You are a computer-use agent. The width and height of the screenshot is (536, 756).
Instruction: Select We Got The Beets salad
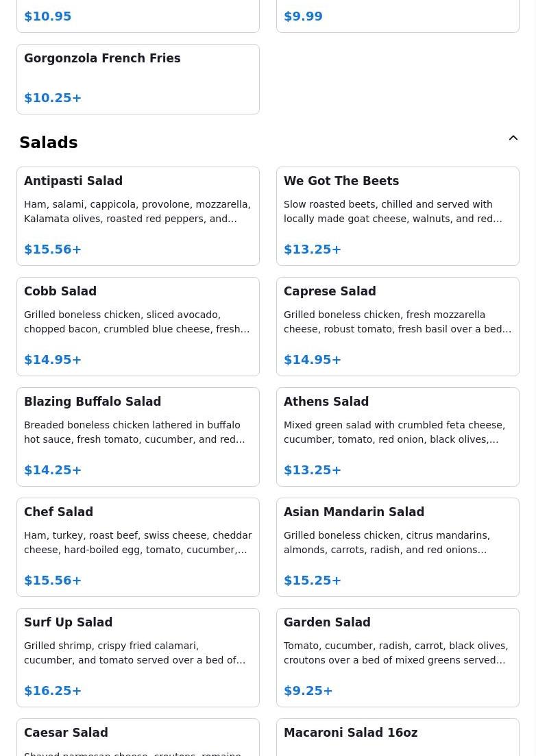(398, 216)
